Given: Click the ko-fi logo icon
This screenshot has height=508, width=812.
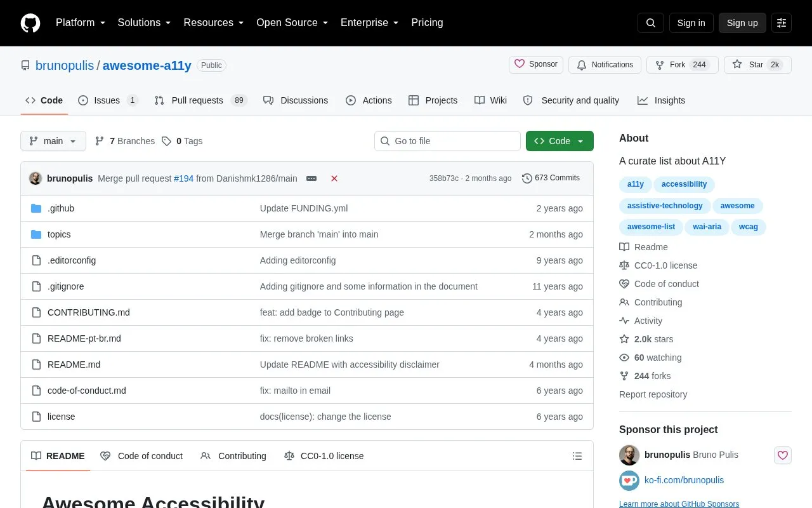Looking at the screenshot, I should click(629, 481).
